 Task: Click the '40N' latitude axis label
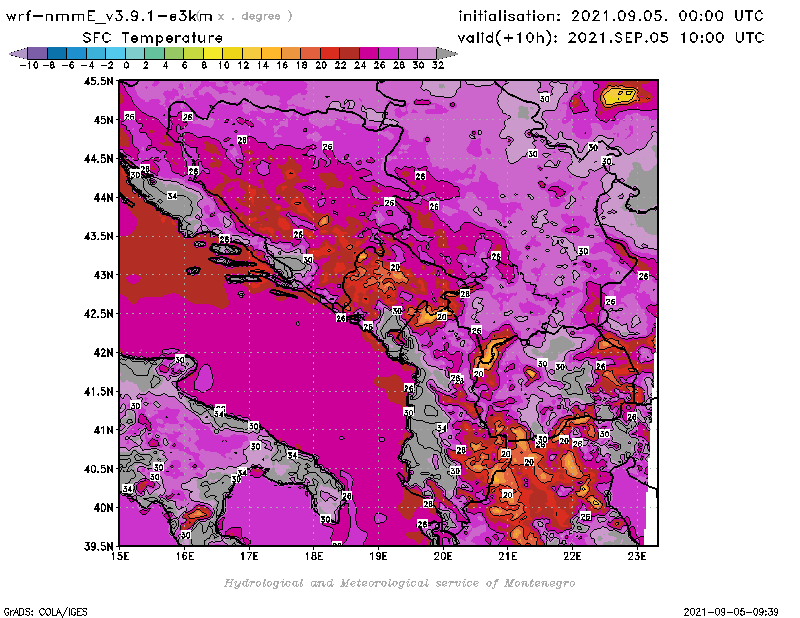pos(104,508)
